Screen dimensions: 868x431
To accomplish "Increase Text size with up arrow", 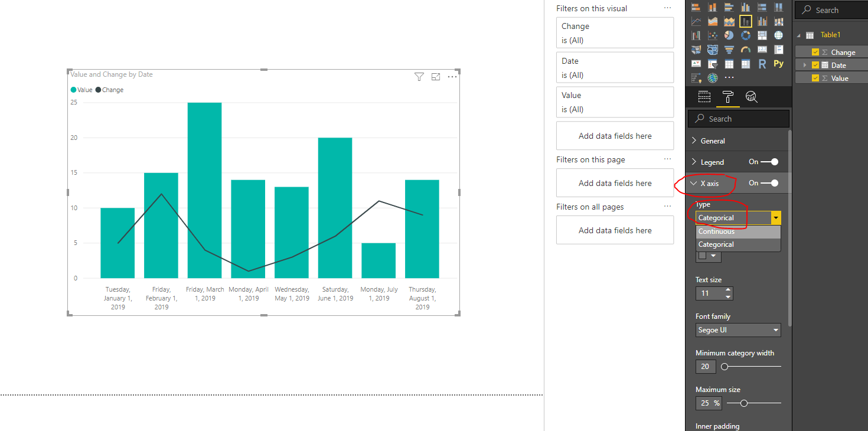I will tap(728, 290).
